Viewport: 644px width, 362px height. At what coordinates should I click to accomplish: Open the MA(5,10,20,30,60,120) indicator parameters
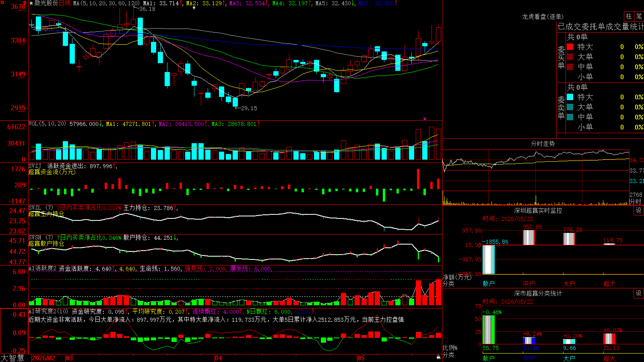(x=106, y=3)
